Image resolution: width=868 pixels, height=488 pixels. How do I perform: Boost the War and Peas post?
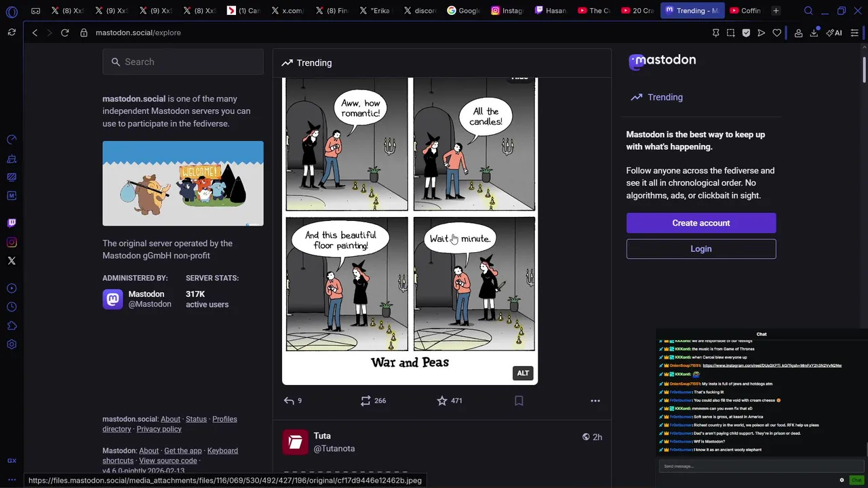click(374, 401)
